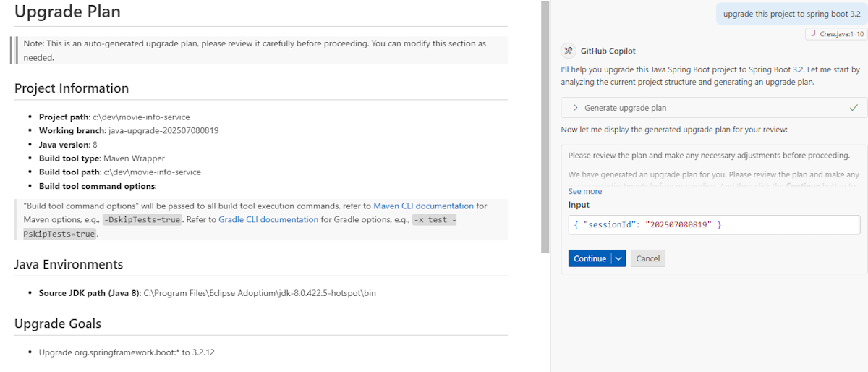Click the Java Environments heading
The height and width of the screenshot is (372, 868).
point(69,264)
